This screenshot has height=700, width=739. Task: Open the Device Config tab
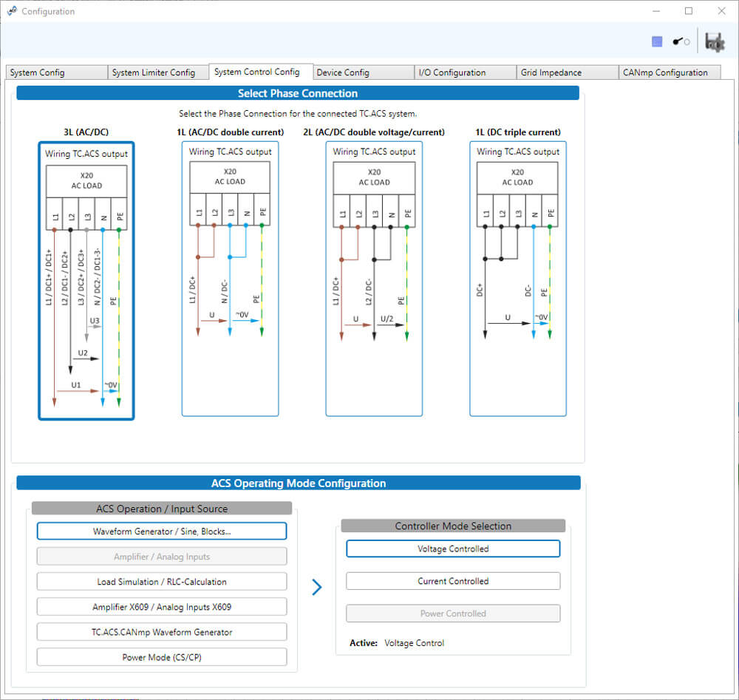point(362,72)
